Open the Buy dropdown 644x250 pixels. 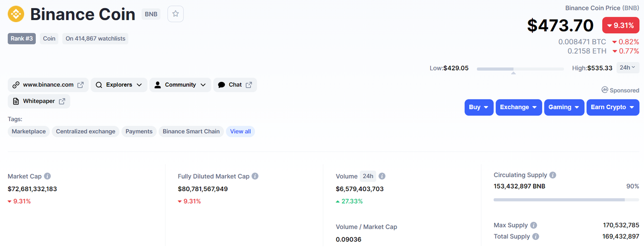[x=479, y=107]
